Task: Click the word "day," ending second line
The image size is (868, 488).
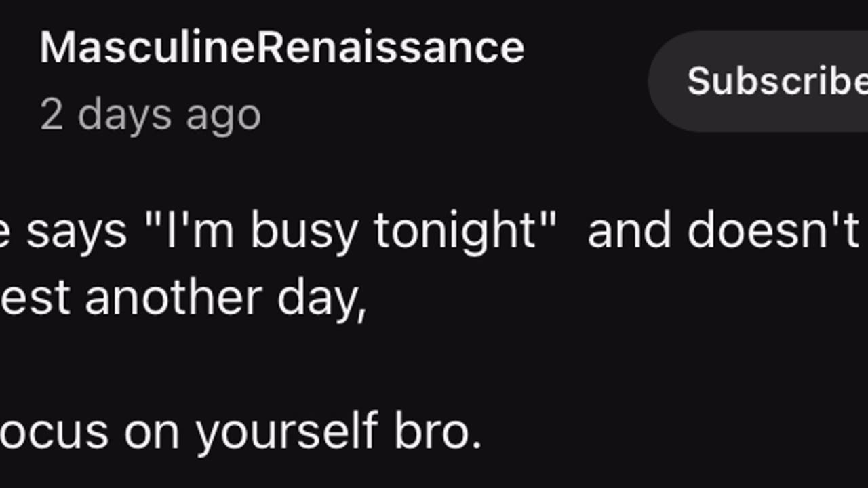Action: pos(321,300)
